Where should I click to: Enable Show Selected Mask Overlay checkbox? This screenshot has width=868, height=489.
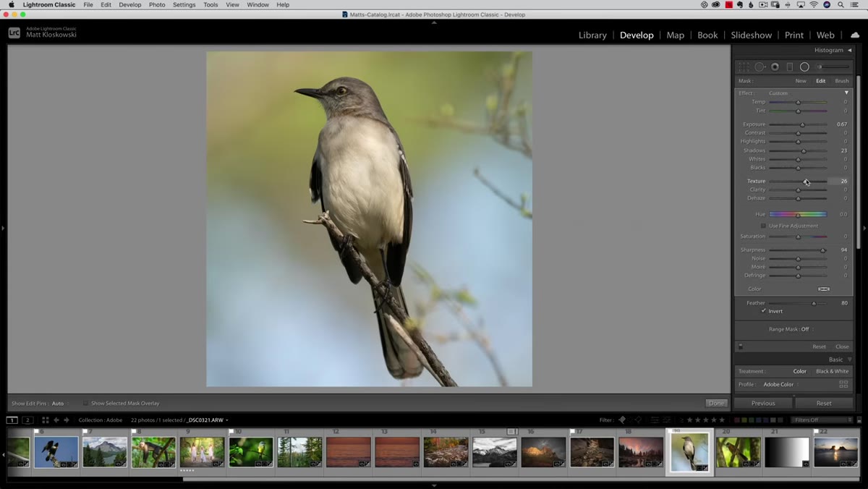(85, 403)
